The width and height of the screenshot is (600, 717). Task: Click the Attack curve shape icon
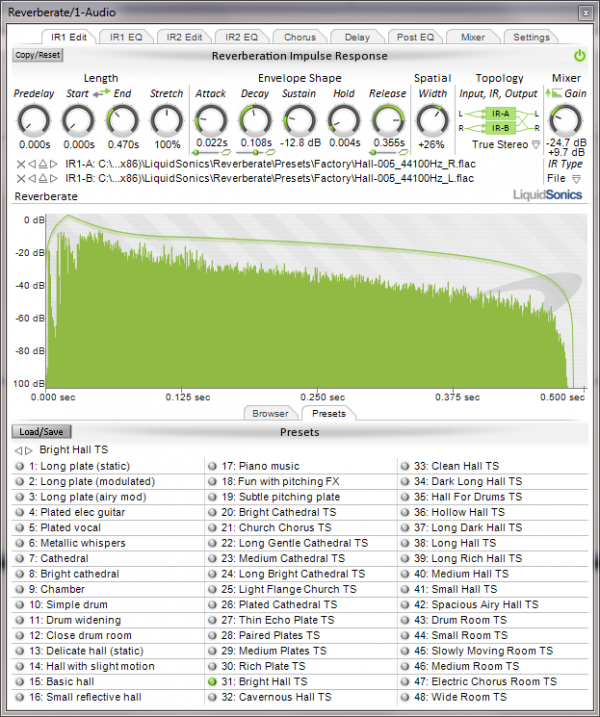[226, 152]
